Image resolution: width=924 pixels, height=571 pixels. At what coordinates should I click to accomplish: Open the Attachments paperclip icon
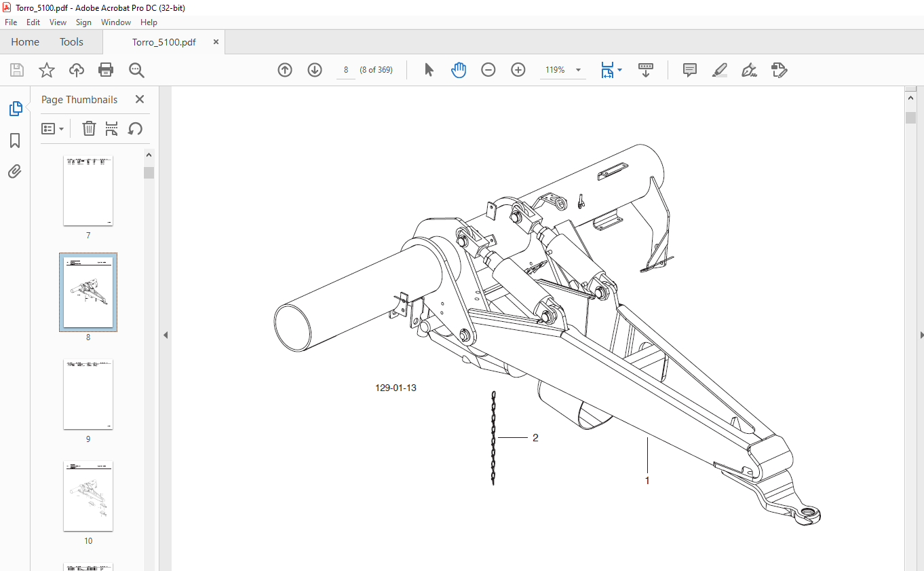15,171
